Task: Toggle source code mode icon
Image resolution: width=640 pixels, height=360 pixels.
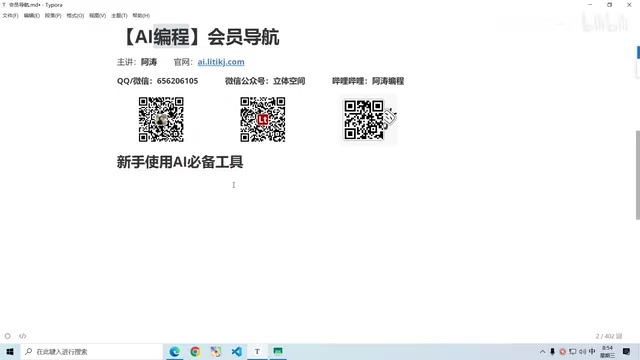Action: [x=22, y=336]
